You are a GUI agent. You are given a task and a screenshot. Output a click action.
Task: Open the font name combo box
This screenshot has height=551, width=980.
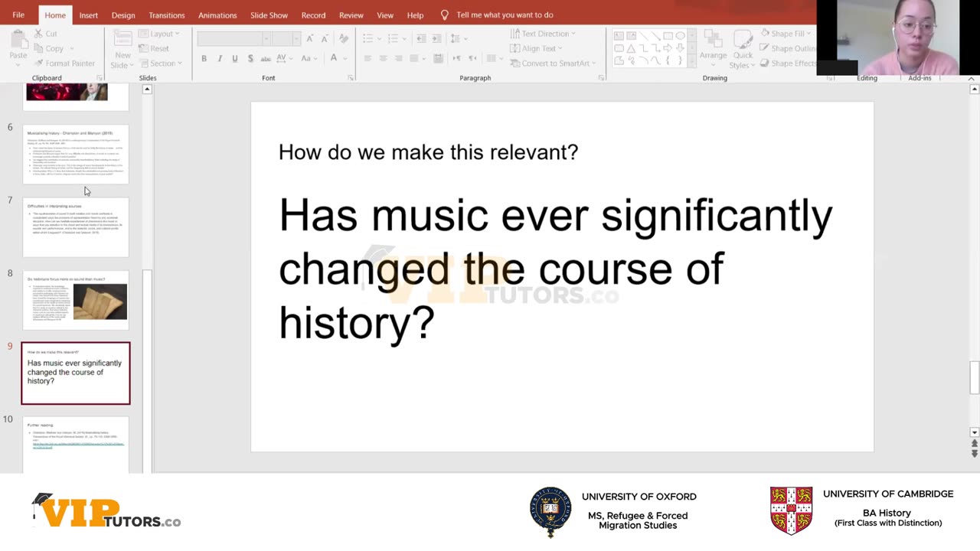[x=234, y=38]
